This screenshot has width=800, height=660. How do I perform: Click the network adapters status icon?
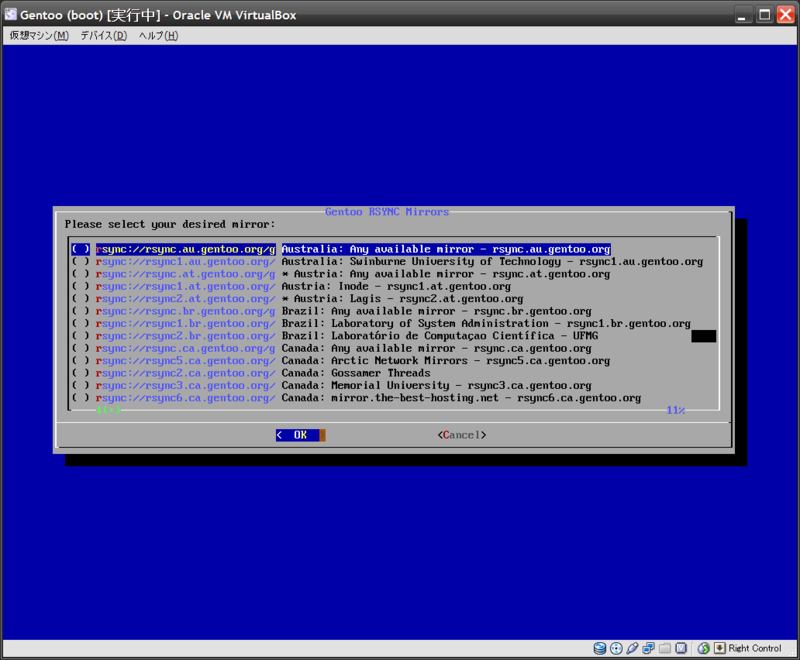pos(648,648)
